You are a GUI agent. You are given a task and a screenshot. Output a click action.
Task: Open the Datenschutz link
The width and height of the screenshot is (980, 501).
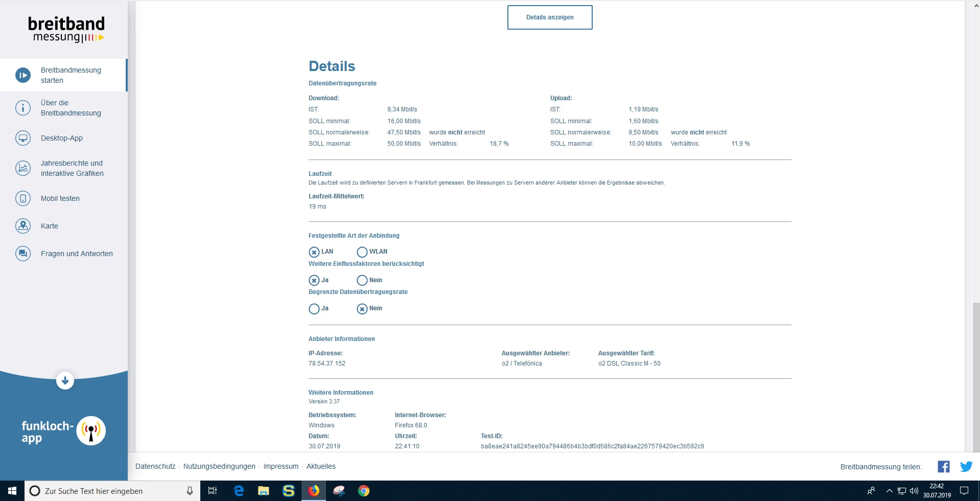click(x=155, y=466)
